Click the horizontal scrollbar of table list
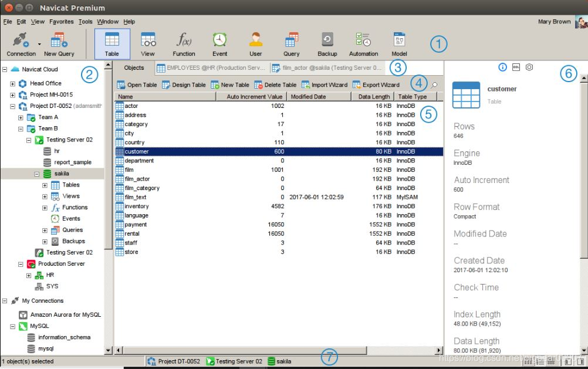 click(x=245, y=350)
